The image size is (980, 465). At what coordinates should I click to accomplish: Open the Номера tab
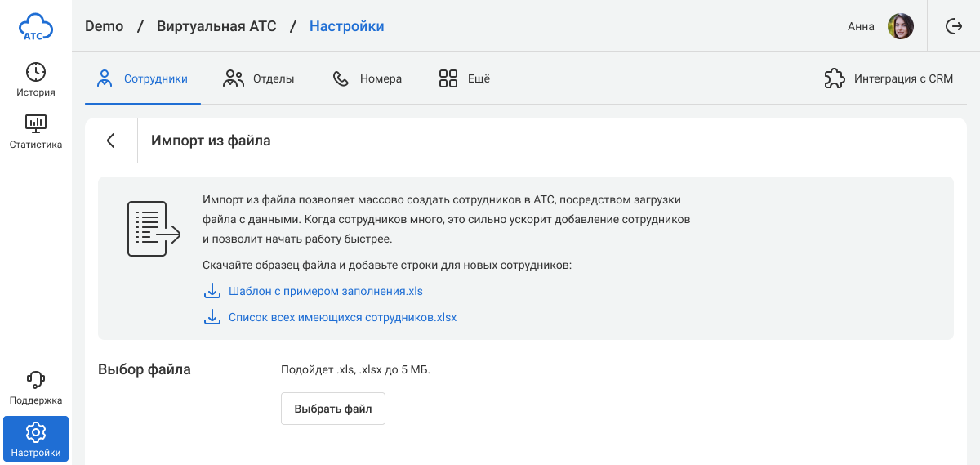coord(367,79)
